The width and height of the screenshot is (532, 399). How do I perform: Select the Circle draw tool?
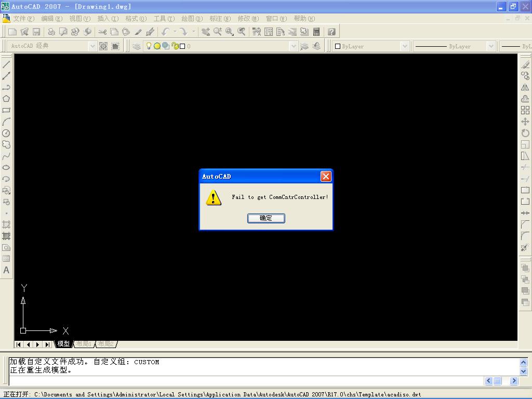pos(6,134)
